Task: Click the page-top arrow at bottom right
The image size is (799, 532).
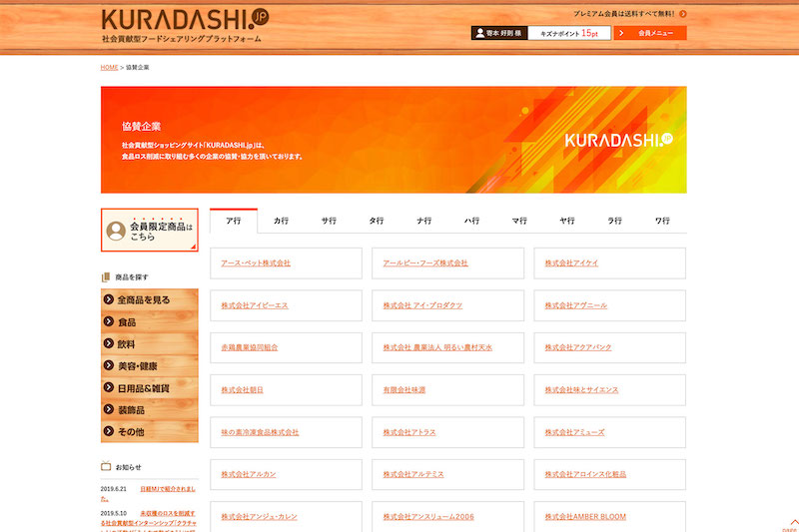Action: pyautogui.click(x=792, y=524)
